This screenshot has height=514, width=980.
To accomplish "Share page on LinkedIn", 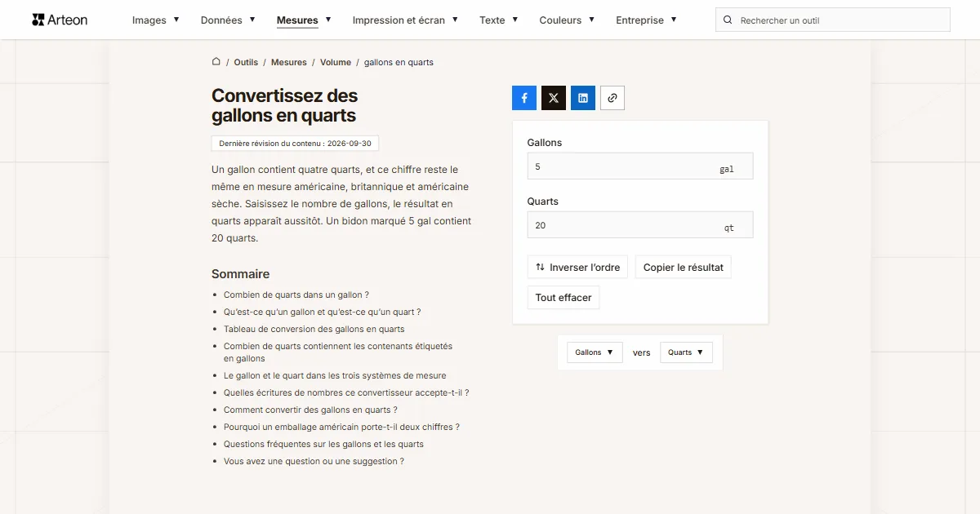I will (x=583, y=98).
